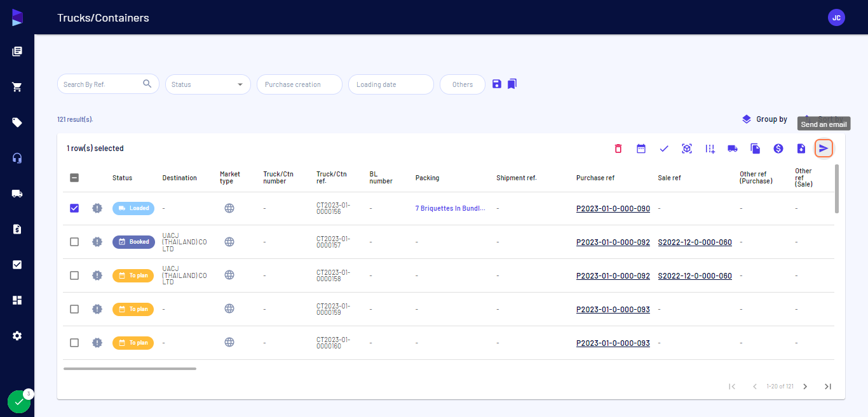868x417 pixels.
Task: Open the settings gear in sidebar
Action: point(17,336)
